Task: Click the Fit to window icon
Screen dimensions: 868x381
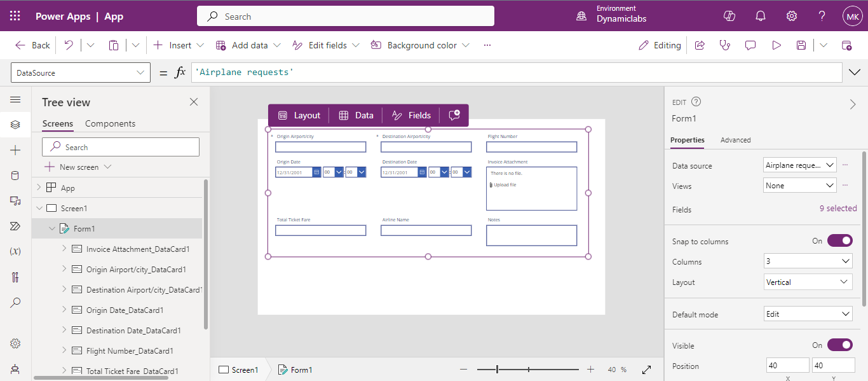Action: point(647,370)
